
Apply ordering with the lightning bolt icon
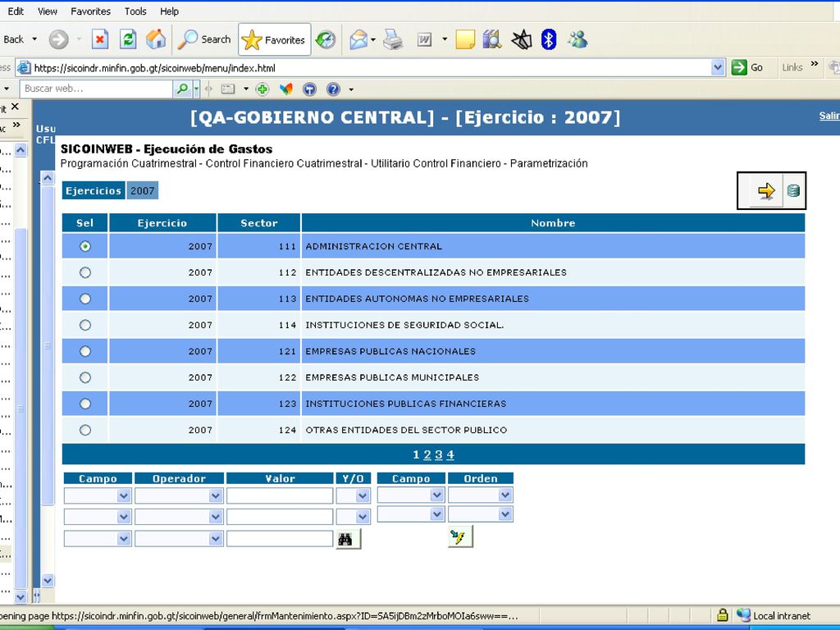[x=460, y=536]
